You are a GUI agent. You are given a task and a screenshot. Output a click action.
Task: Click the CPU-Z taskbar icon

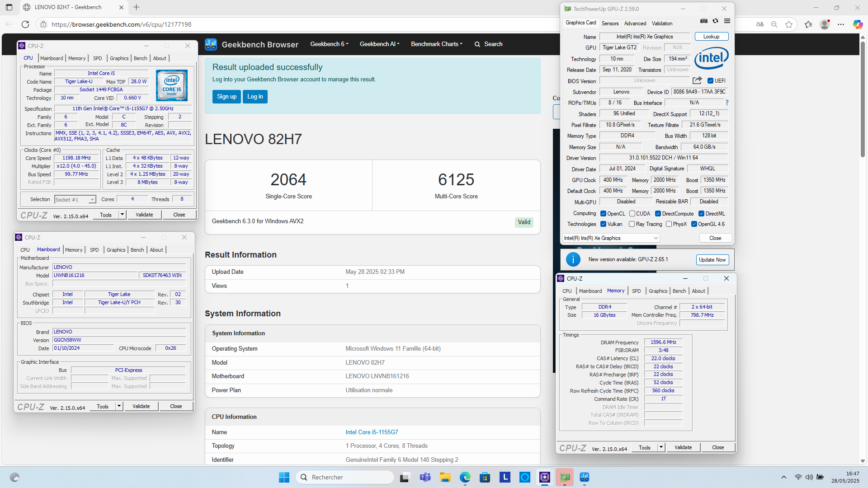[x=545, y=477]
